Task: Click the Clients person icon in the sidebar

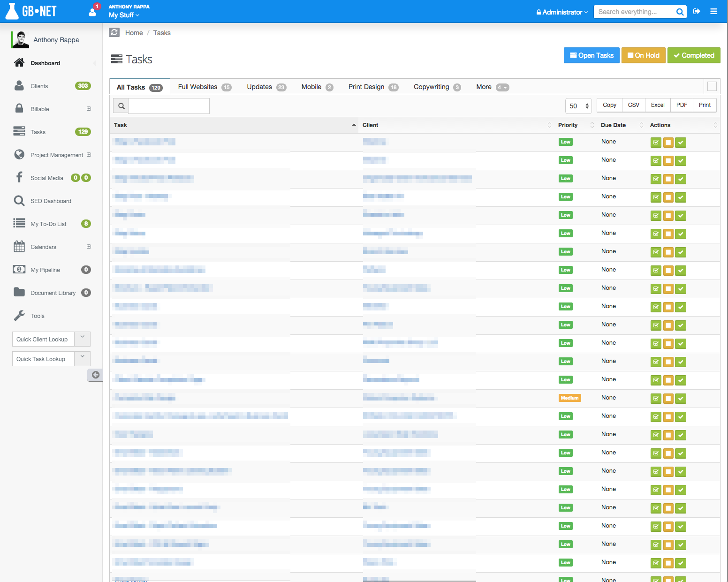Action: (x=19, y=85)
